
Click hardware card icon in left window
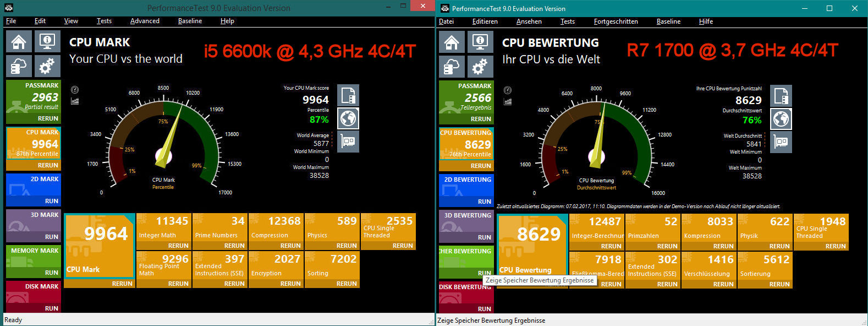click(348, 142)
